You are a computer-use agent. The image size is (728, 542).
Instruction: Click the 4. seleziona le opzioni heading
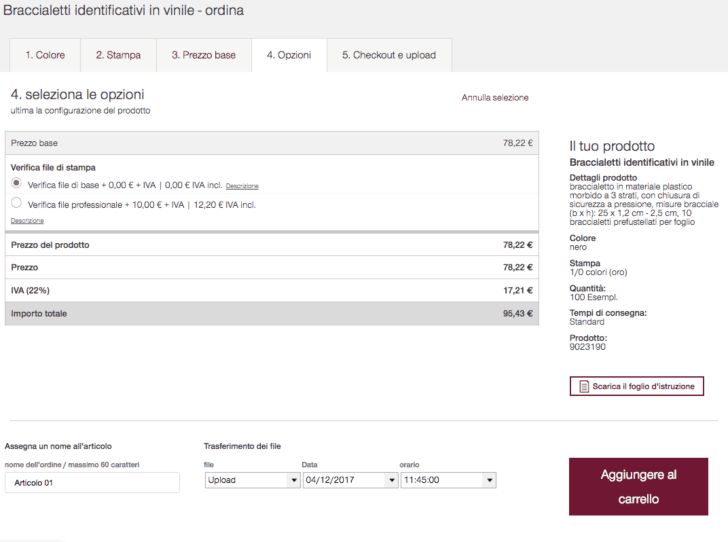pos(78,94)
